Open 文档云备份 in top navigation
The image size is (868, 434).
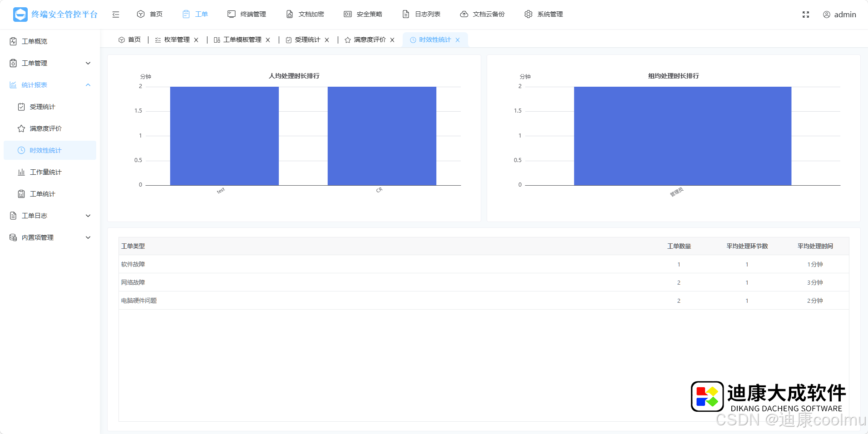pos(483,14)
